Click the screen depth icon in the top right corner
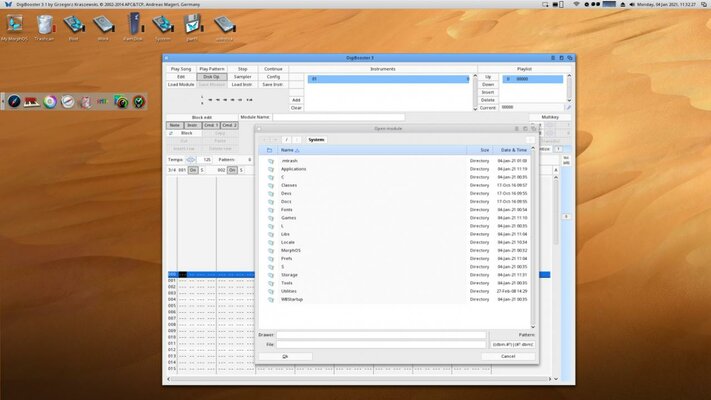The height and width of the screenshot is (400, 711). click(704, 4)
